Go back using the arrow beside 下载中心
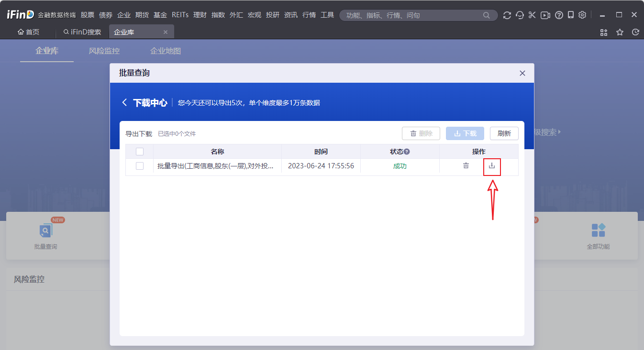 click(124, 103)
